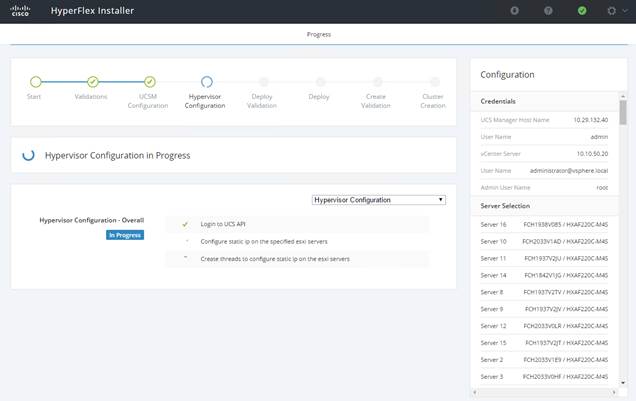Click checkmark next to Login to UCS API
Screen dimensions: 636x401
click(x=185, y=224)
